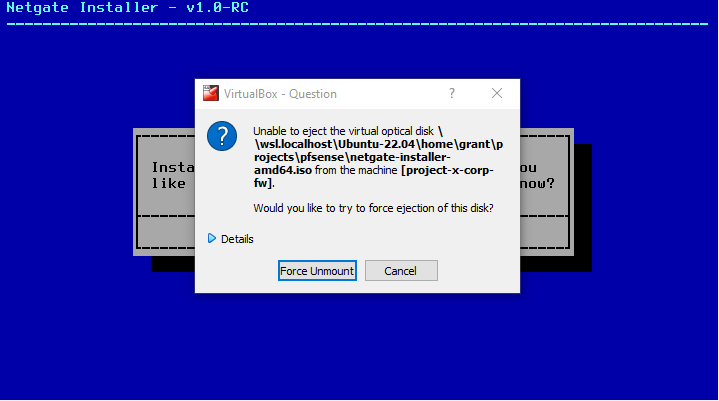Click the netgate-installer-amd64.iso file name
The width and height of the screenshot is (719, 401).
tap(352, 164)
